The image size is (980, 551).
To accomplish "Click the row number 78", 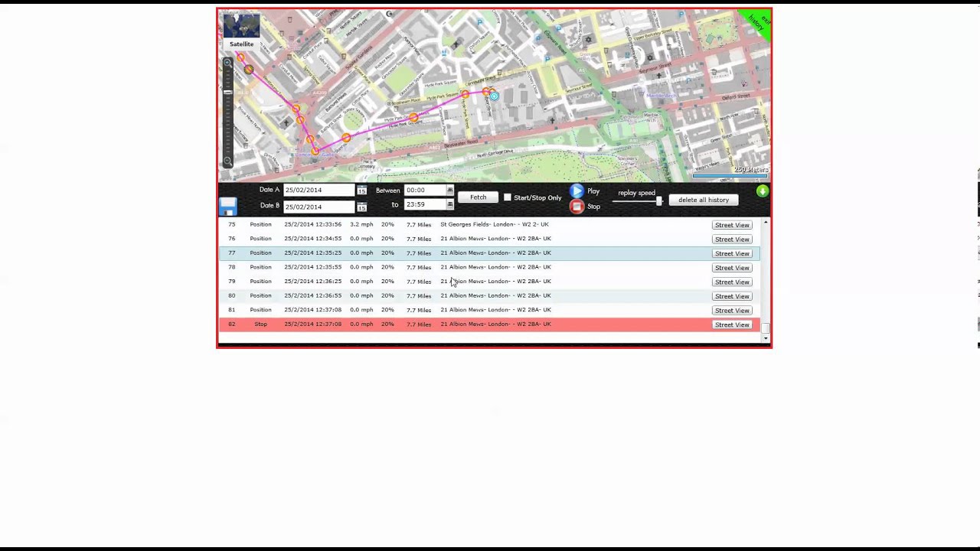I will [232, 267].
